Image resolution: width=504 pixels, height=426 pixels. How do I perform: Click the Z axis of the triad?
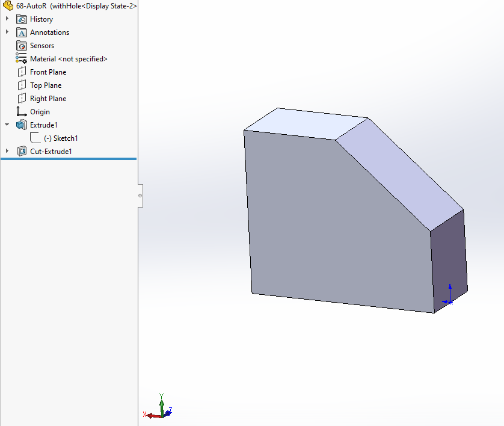click(x=168, y=412)
